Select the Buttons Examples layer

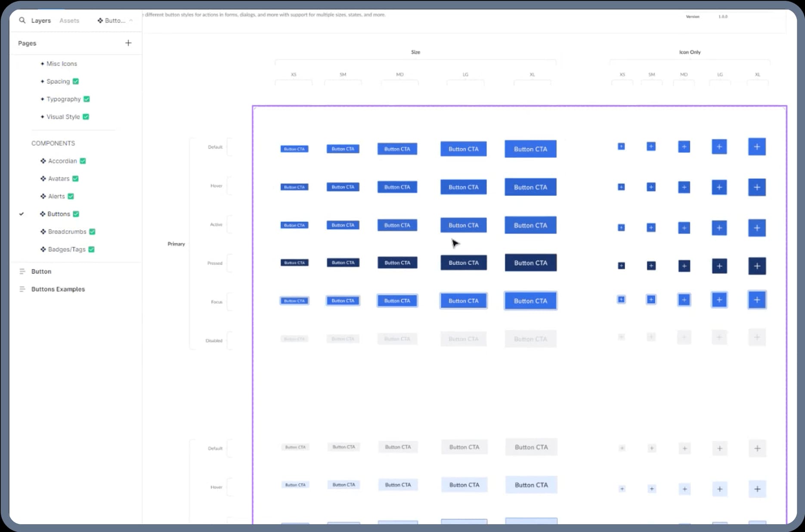58,289
